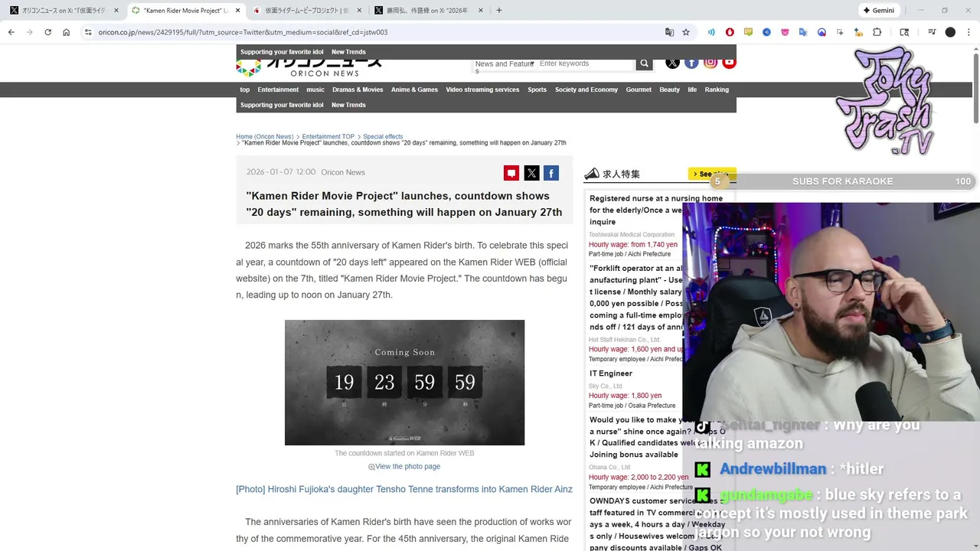Open the Extensions puzzle-piece menu
This screenshot has width=980, height=551.
[877, 32]
